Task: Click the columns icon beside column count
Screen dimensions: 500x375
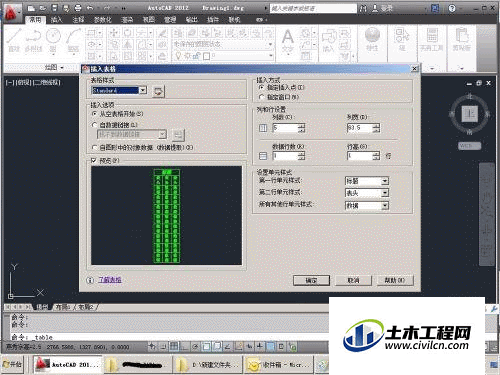Action: [x=263, y=128]
